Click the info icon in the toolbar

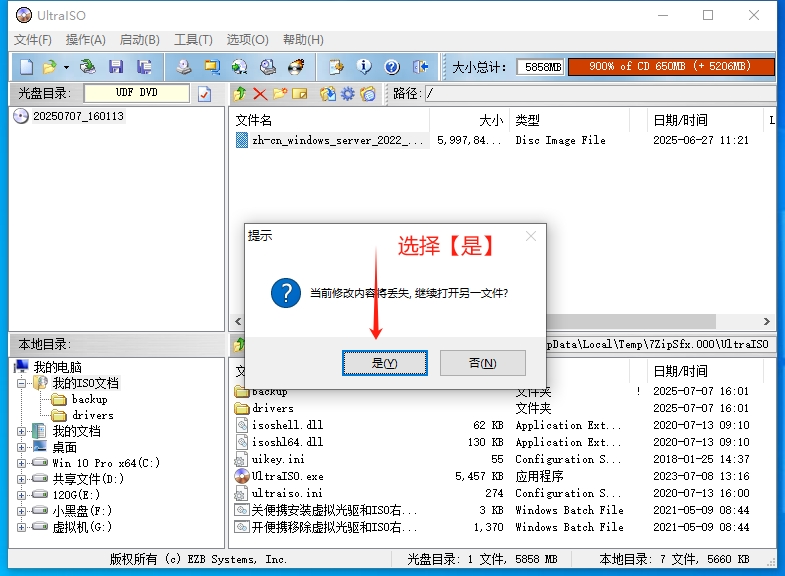click(364, 67)
